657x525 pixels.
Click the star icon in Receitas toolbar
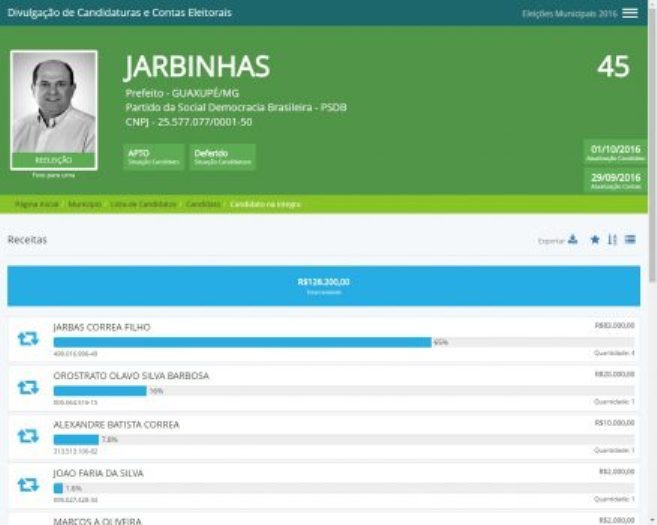click(x=595, y=240)
